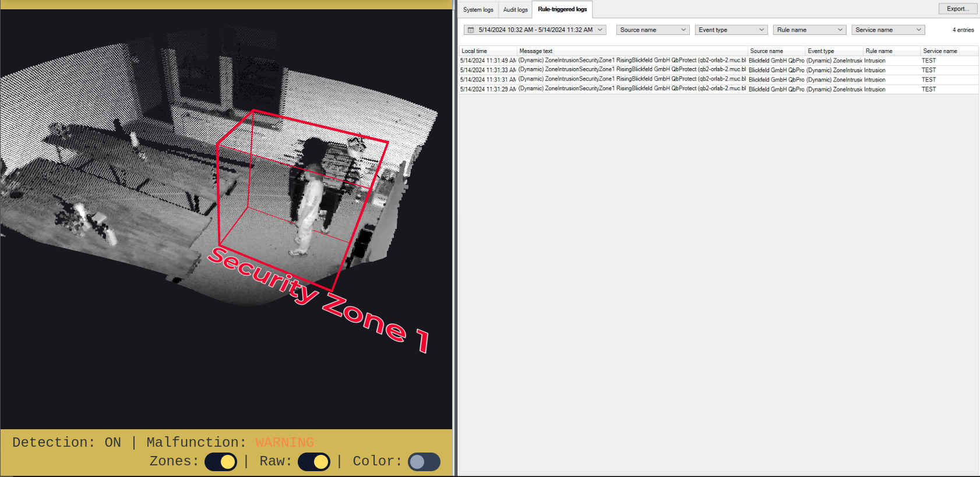980x477 pixels.
Task: Enable the Color toggle
Action: [424, 462]
